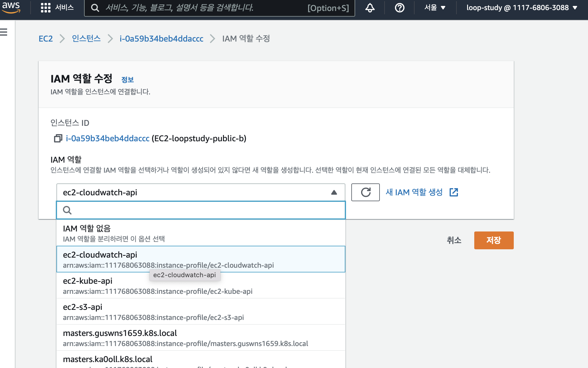
Task: Open the hamburger side navigation menu
Action: click(x=4, y=32)
